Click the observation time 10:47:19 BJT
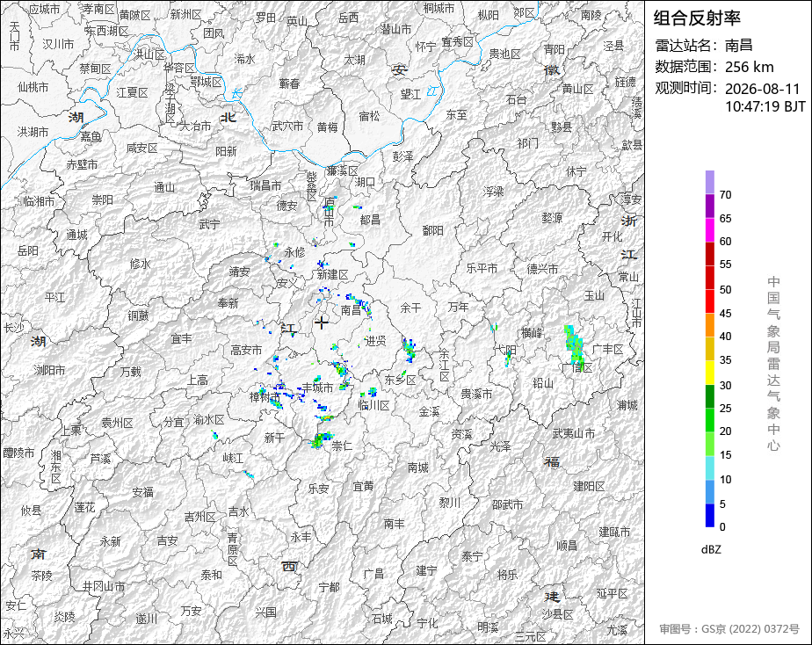 765,106
